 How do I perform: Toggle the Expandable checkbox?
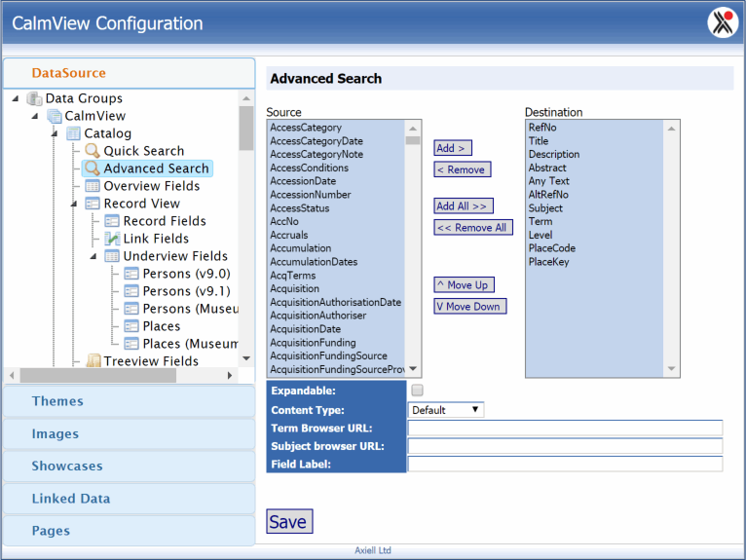[417, 391]
